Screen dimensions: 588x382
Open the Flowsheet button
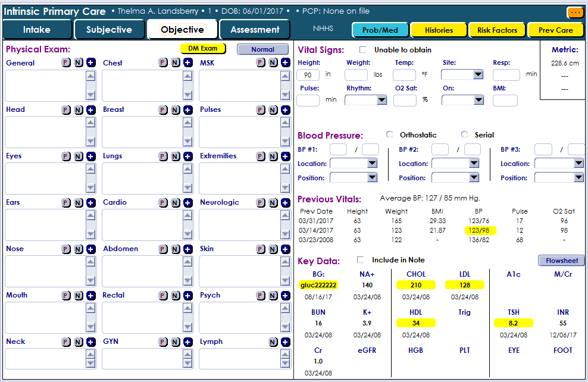[561, 261]
